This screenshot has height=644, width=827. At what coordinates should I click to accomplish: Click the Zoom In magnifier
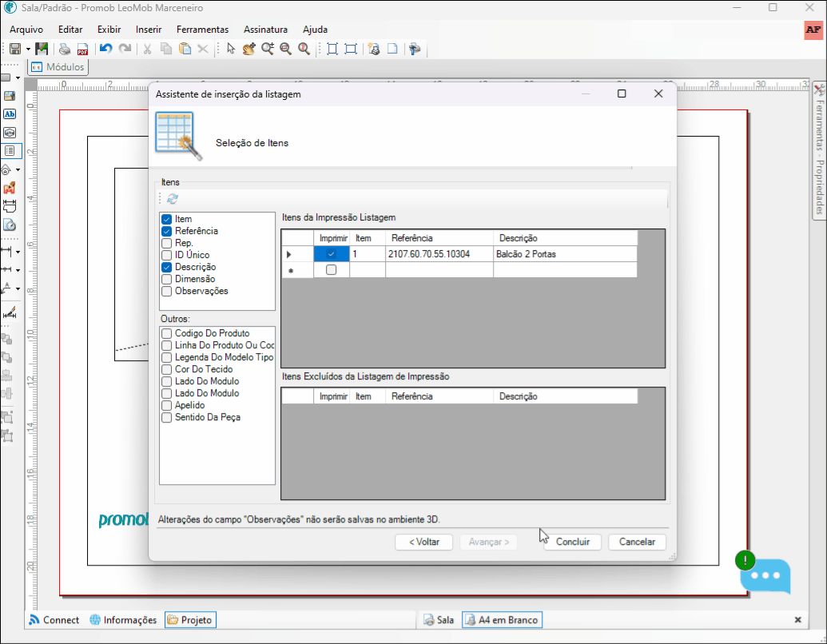click(x=268, y=49)
